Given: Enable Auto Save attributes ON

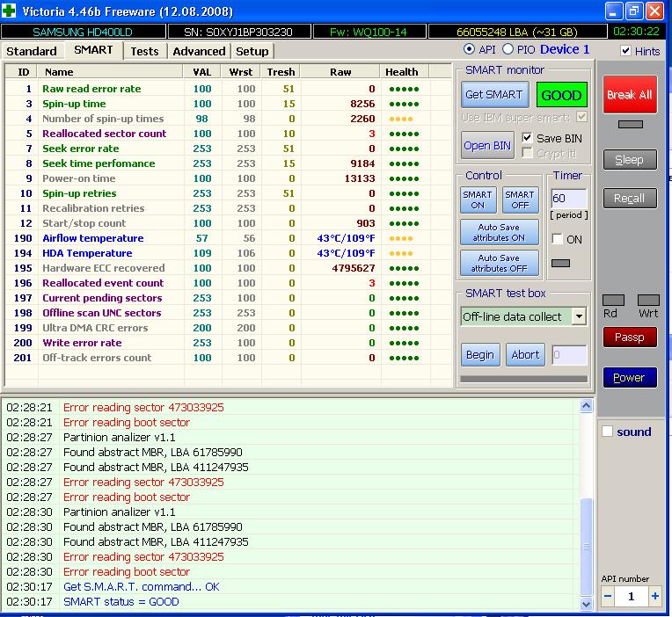Looking at the screenshot, I should 499,233.
